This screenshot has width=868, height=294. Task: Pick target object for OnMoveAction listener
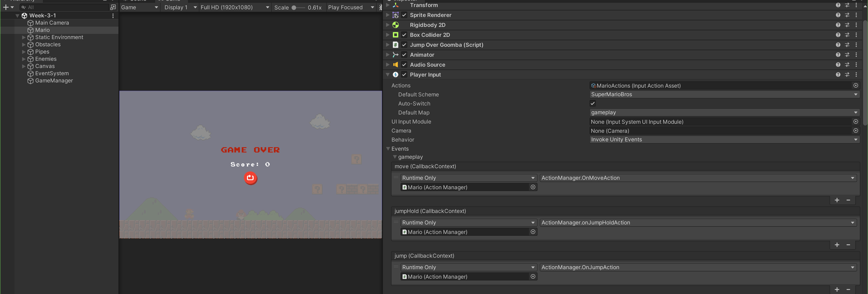point(533,187)
